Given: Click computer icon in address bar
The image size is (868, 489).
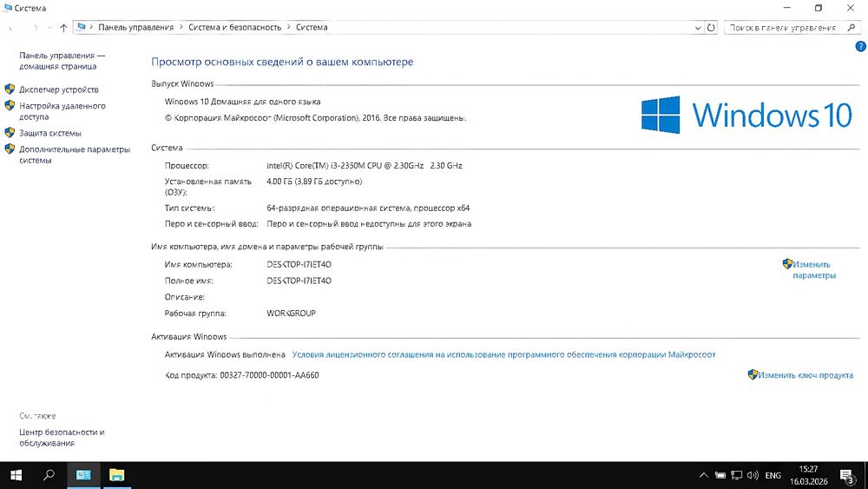Looking at the screenshot, I should [82, 27].
